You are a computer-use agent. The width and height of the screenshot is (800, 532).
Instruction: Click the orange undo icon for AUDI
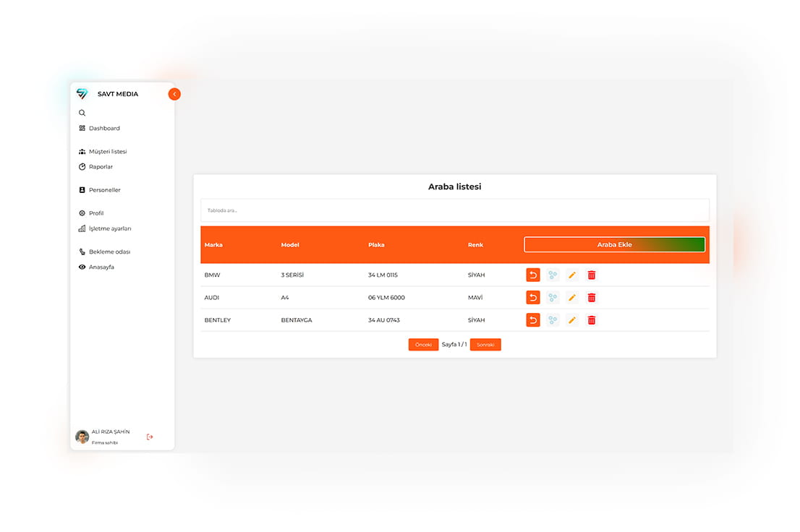533,298
